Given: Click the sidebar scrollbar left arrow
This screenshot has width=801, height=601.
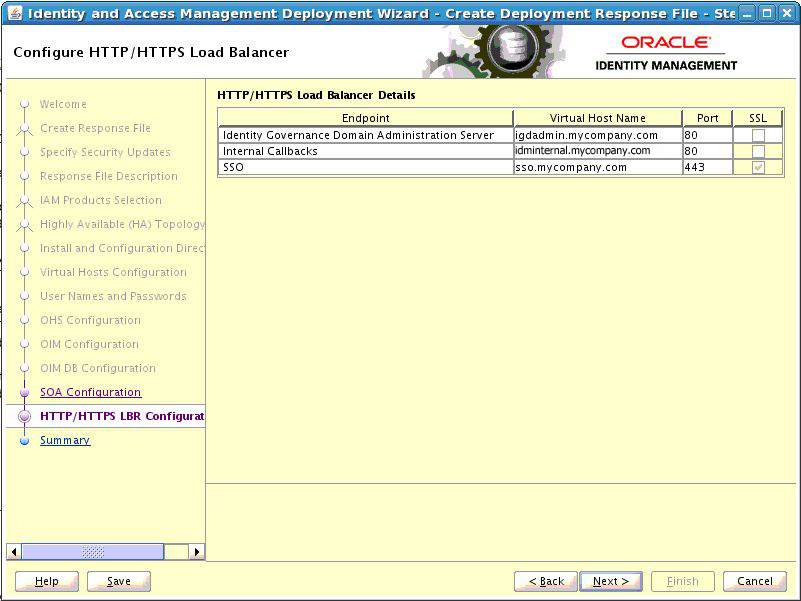Looking at the screenshot, I should [14, 551].
